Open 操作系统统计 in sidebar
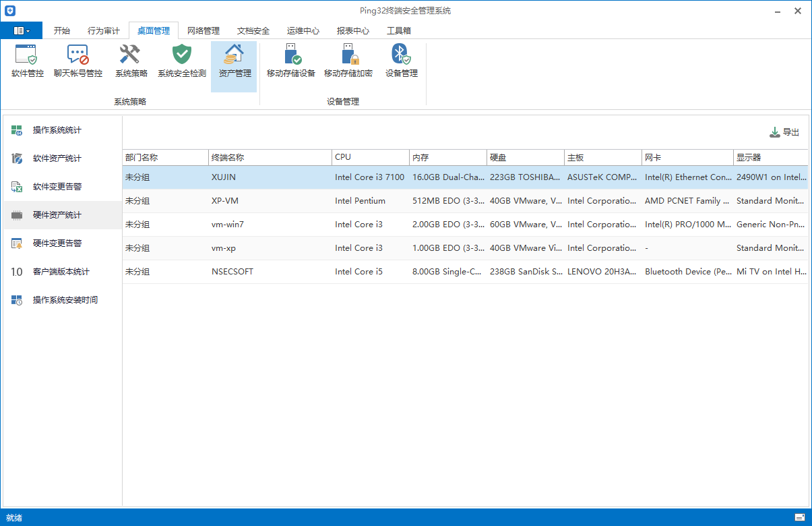The height and width of the screenshot is (526, 812). click(63, 130)
